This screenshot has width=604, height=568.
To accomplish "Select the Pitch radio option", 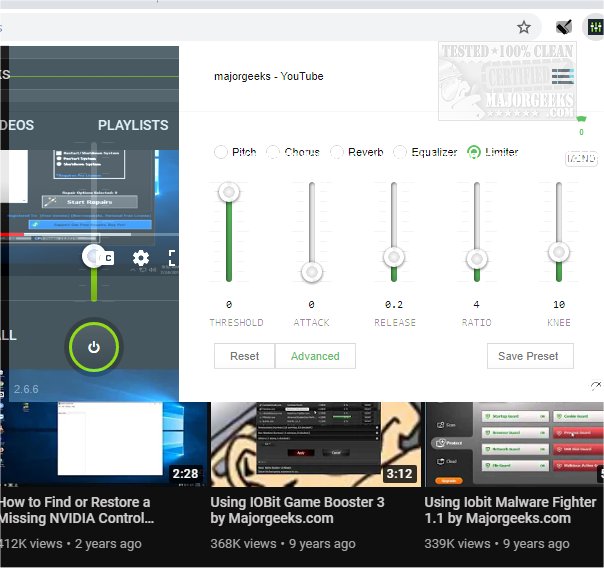I will [221, 152].
